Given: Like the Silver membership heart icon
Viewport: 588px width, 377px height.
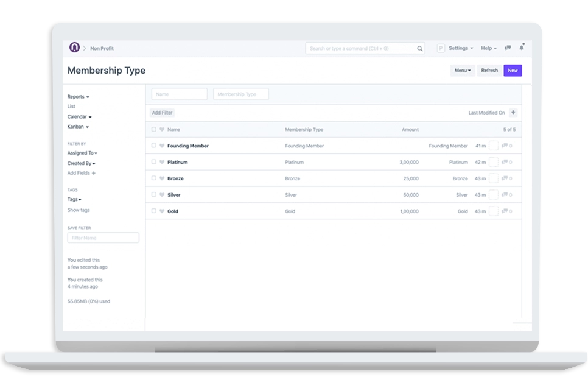Looking at the screenshot, I should pyautogui.click(x=162, y=195).
